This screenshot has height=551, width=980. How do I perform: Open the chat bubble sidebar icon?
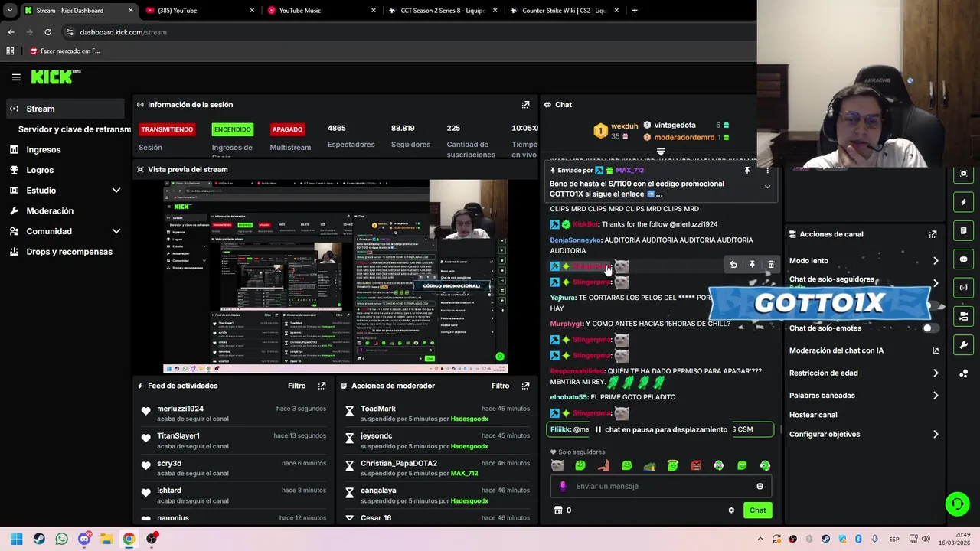[x=963, y=259]
